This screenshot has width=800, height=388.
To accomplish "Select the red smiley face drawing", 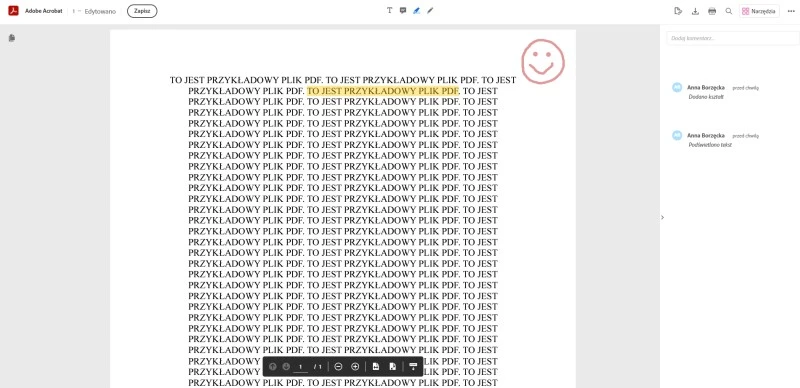I will pos(543,61).
